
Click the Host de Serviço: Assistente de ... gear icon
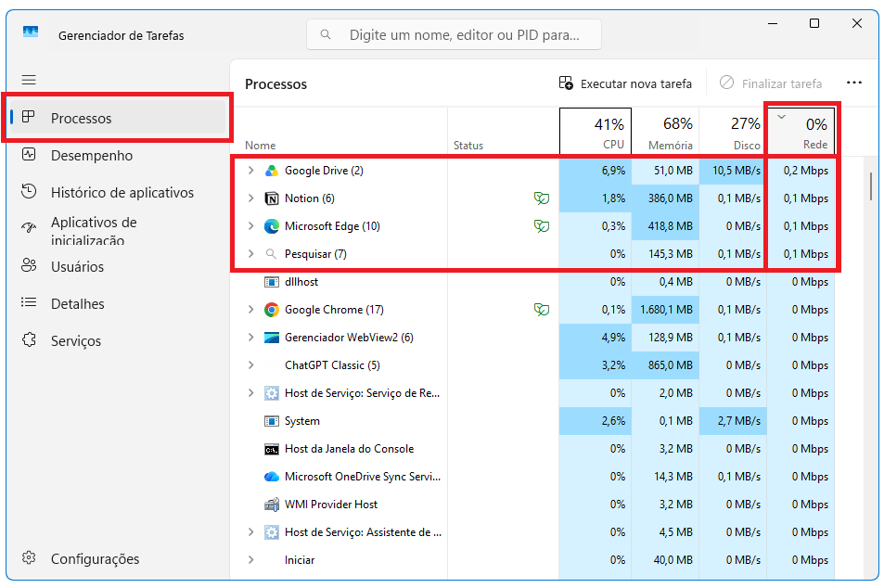coord(272,532)
